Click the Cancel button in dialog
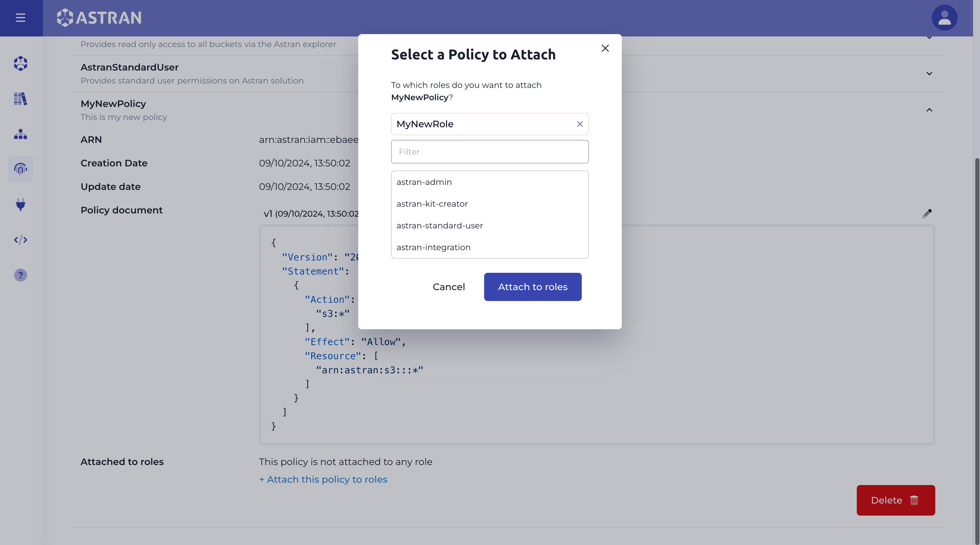 449,287
